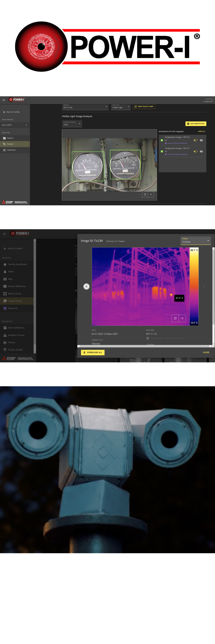Open the Capture image tool
This screenshot has height=644, width=215.
10,138
